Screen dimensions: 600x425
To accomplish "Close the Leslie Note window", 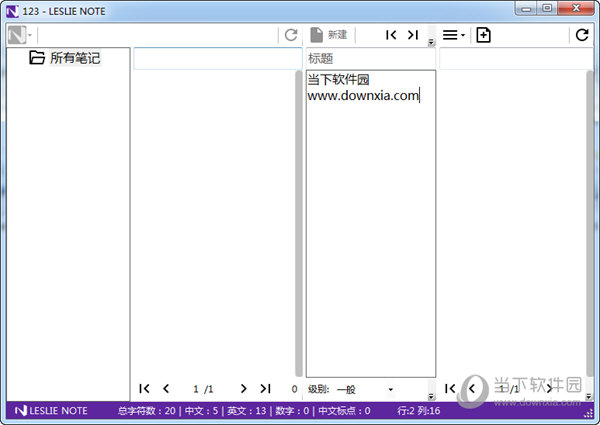I will (576, 8).
